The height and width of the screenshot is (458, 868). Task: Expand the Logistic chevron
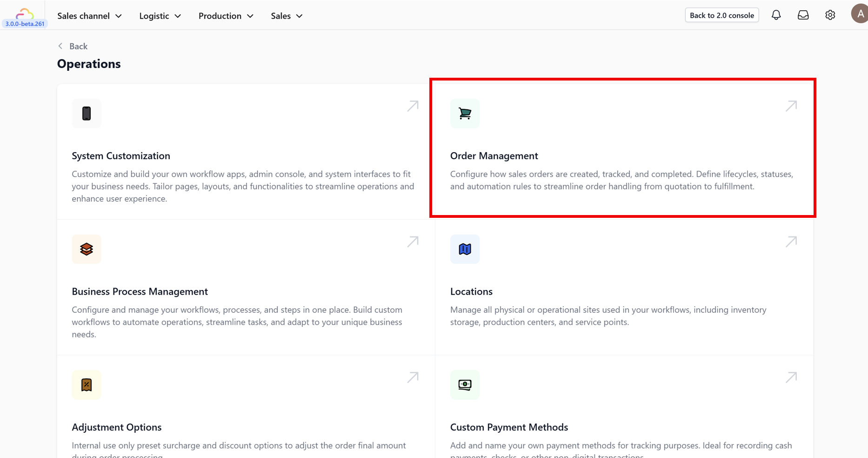click(178, 16)
